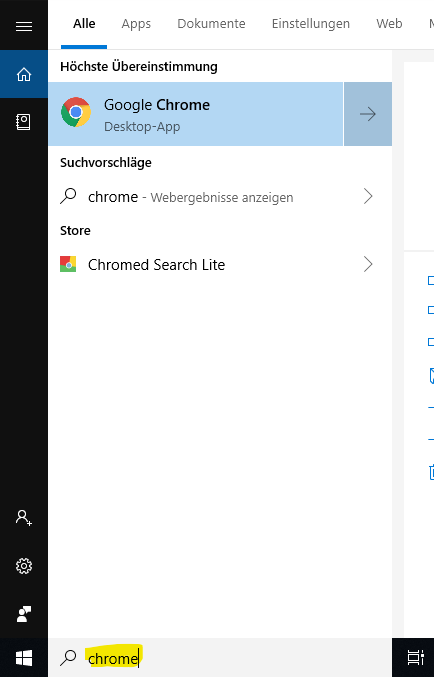Switch to the Apps tab

(x=136, y=24)
